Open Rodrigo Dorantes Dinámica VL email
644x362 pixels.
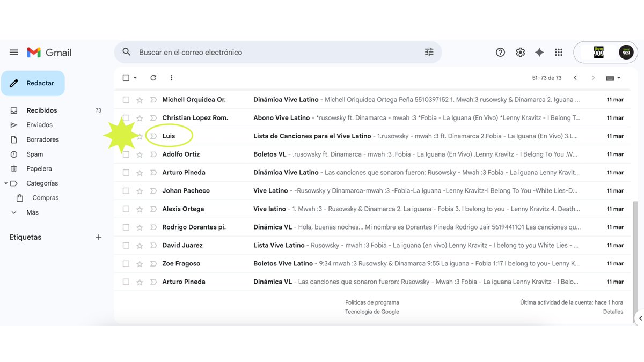coord(372,227)
